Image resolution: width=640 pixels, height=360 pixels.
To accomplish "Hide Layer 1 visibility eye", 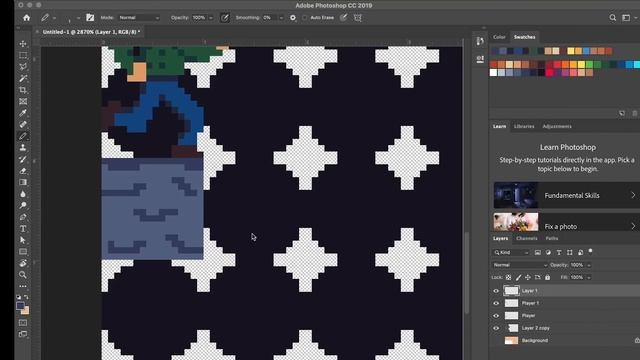I will pos(496,291).
